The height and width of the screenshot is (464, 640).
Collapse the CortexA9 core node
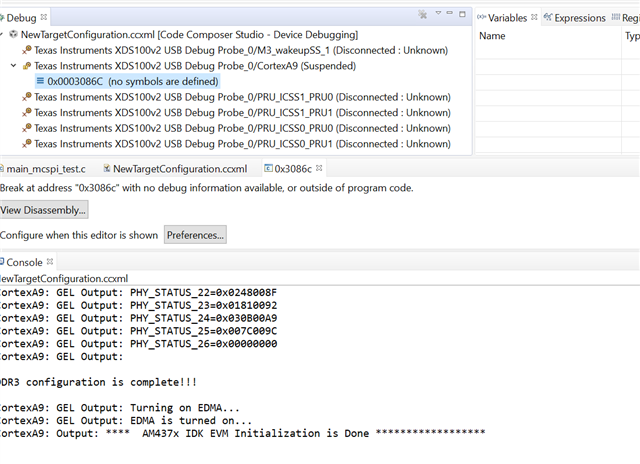(13, 65)
